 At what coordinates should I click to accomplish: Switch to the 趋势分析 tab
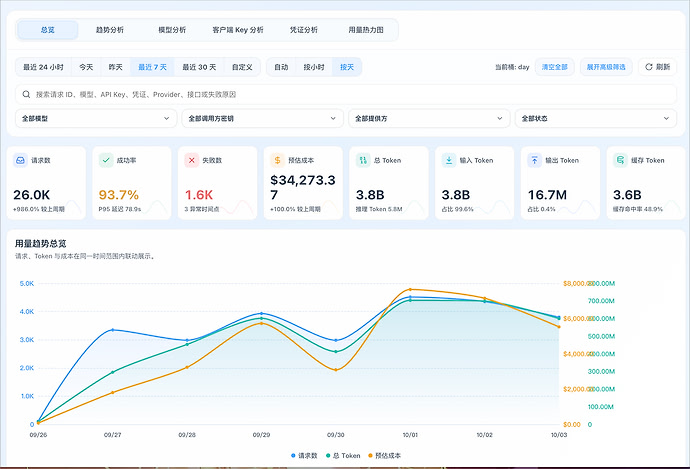click(x=110, y=30)
